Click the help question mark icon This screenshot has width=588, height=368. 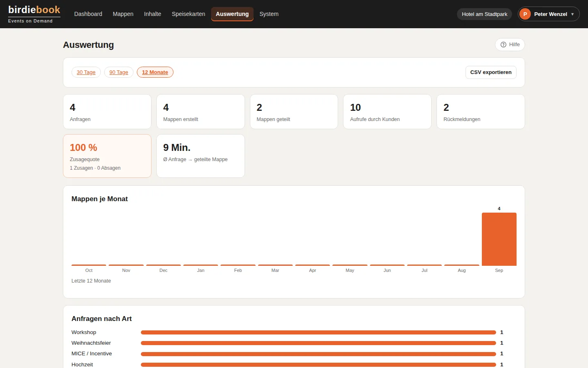[x=503, y=45]
